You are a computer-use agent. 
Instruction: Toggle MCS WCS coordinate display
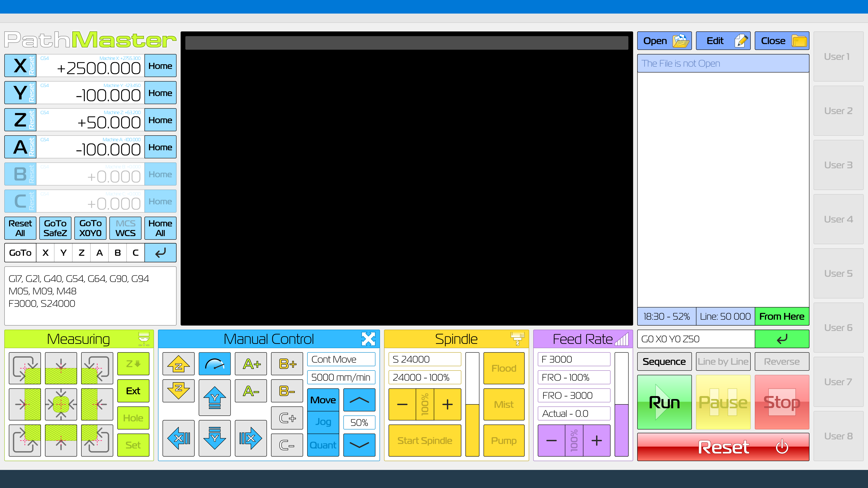click(x=125, y=228)
